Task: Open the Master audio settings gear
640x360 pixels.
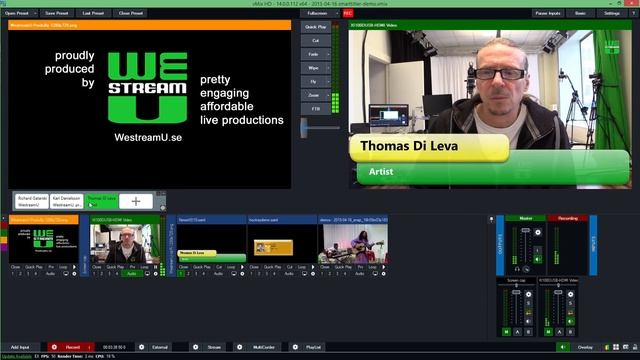Action: point(538,232)
